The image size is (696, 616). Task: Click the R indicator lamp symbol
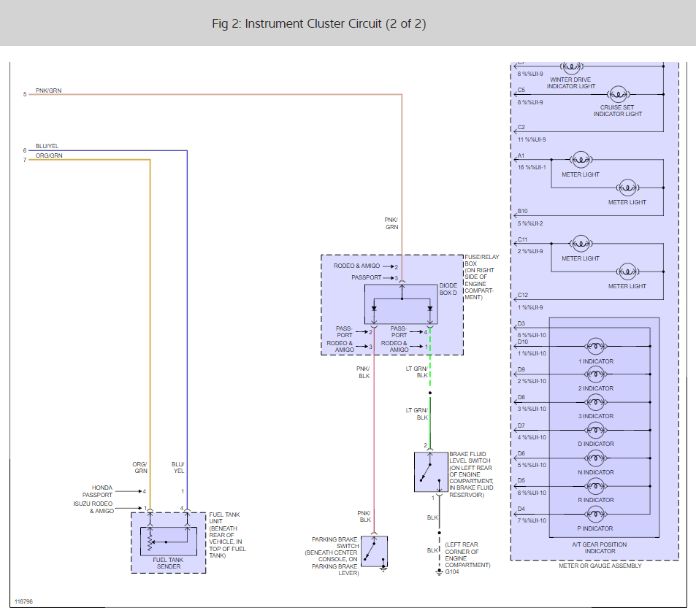[595, 486]
